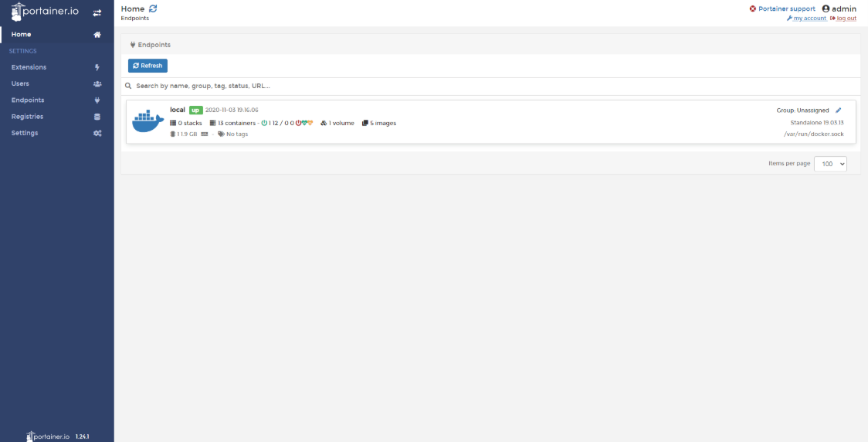Viewport: 868px width, 442px height.
Task: Click the Endpoints breadcrumb under Home
Action: pos(135,19)
